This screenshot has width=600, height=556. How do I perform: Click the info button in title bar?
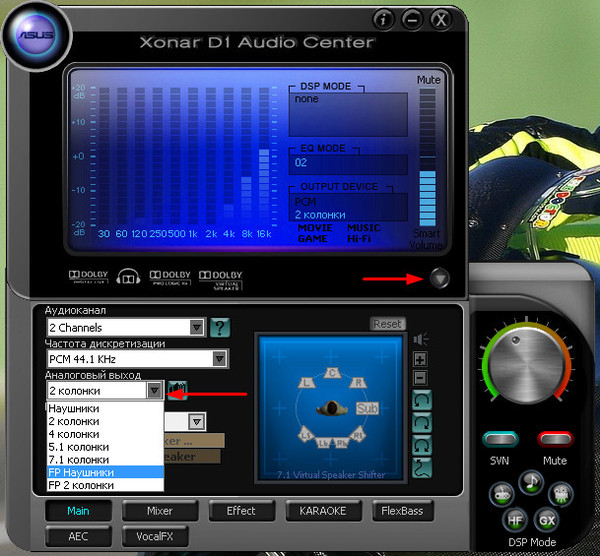tap(382, 20)
